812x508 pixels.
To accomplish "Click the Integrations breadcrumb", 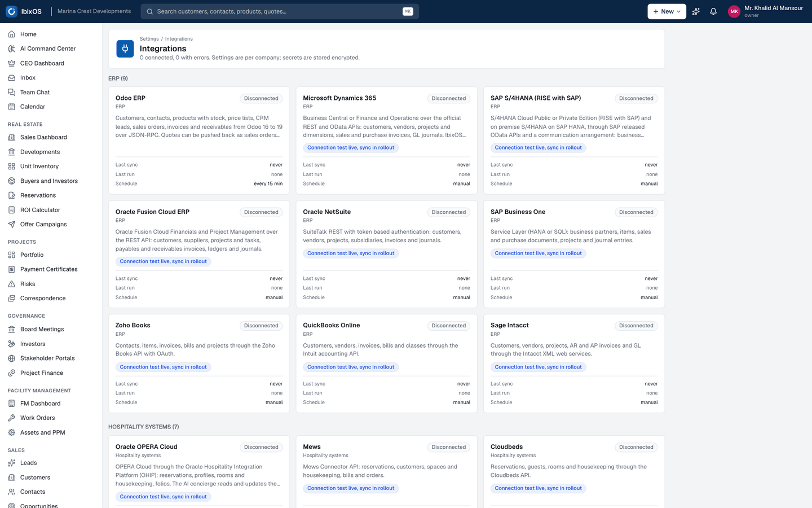I will (179, 39).
